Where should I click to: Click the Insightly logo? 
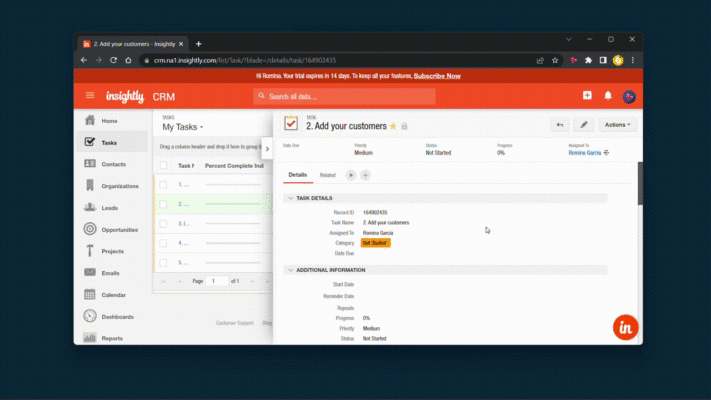coord(125,97)
